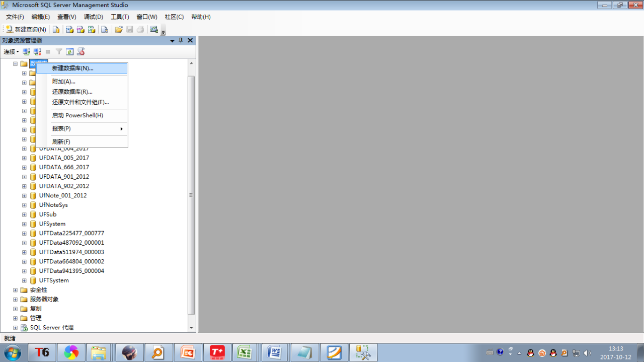Expand the UFDATA_666_2017 database node
Screen dimensions: 644x362
click(x=24, y=168)
